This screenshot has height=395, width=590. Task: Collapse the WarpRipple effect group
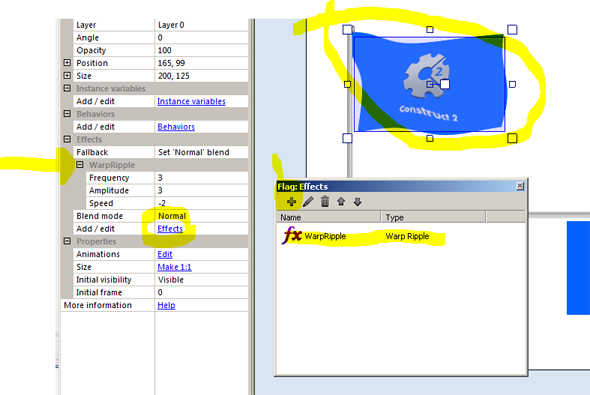coord(80,165)
